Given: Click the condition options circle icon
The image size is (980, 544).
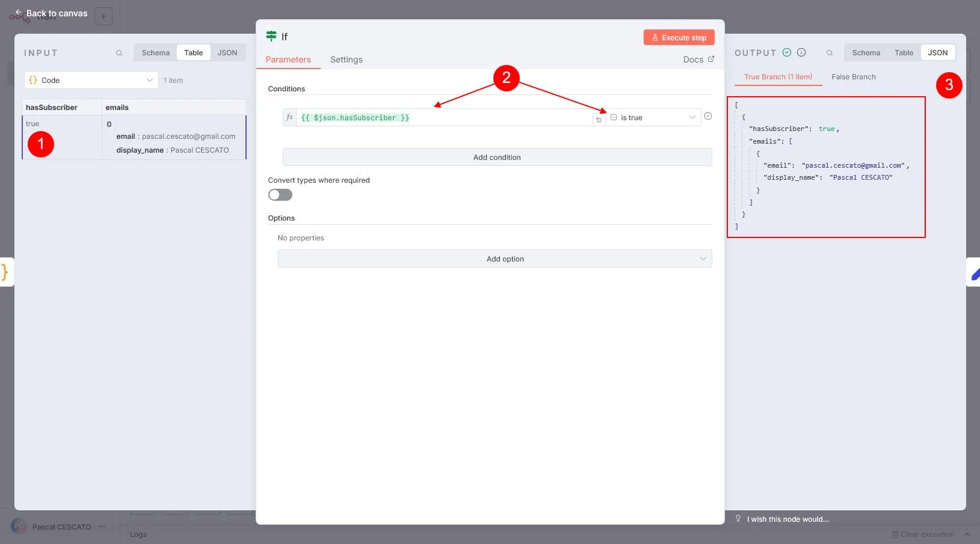Looking at the screenshot, I should 708,117.
